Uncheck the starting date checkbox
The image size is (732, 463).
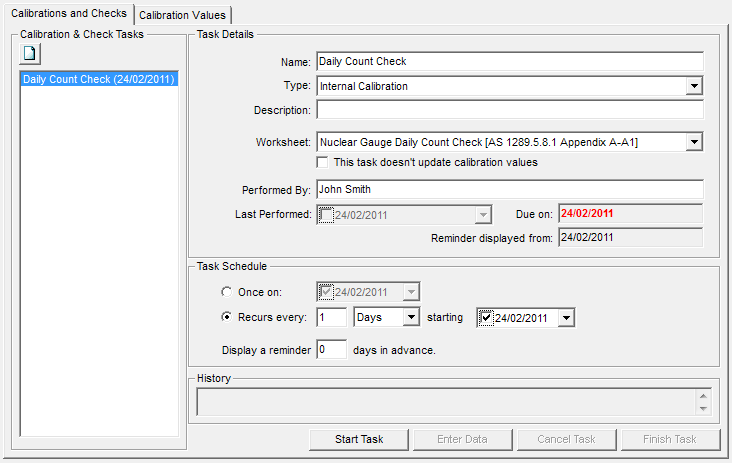coord(487,317)
